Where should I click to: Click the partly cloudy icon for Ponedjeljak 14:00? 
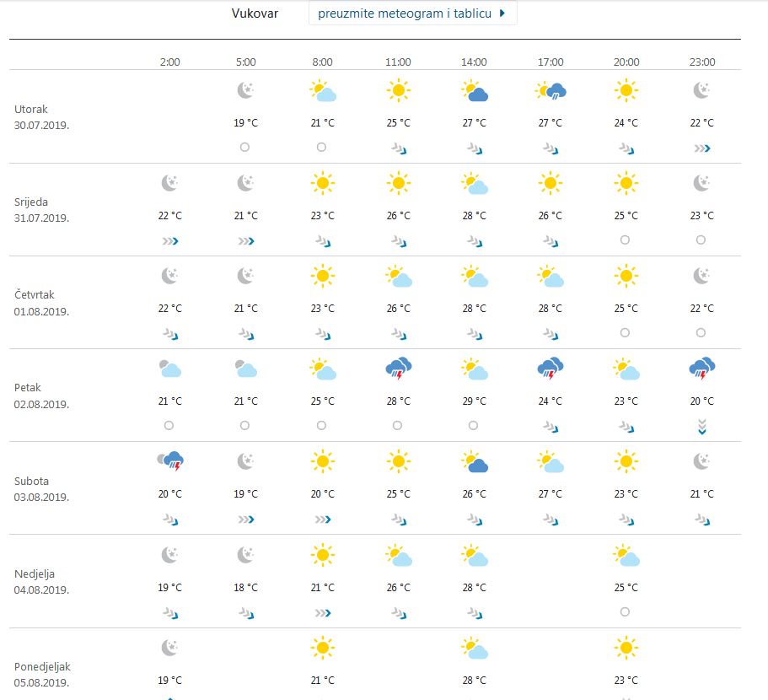[x=474, y=648]
